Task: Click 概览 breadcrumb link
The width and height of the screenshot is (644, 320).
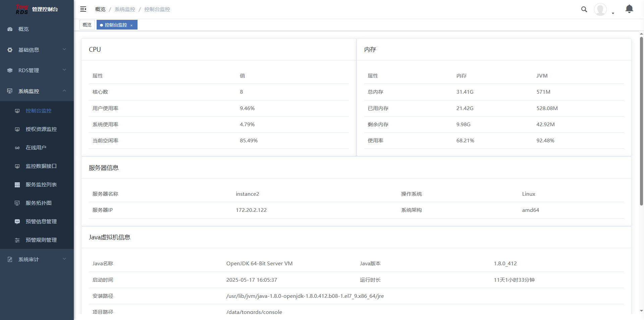Action: coord(100,9)
